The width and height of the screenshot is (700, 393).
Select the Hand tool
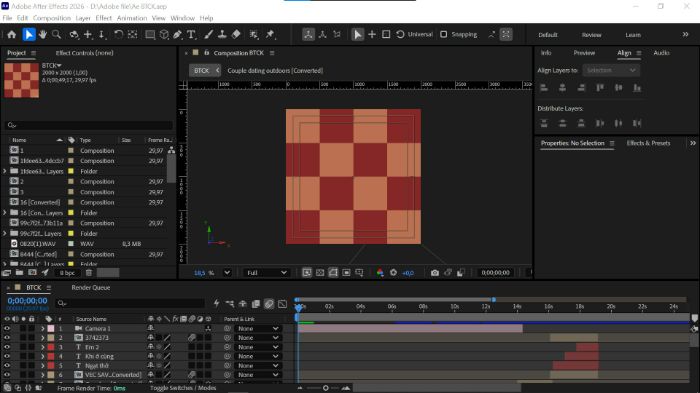coord(42,34)
